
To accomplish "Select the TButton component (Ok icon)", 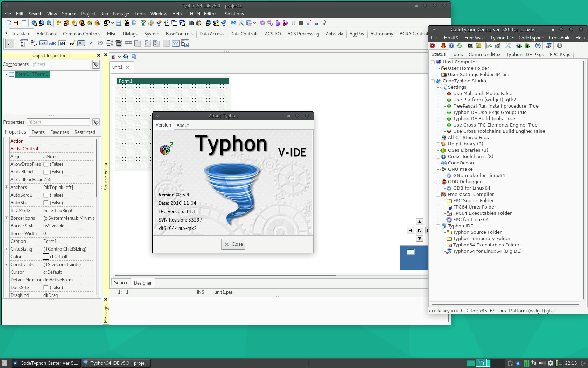I will pos(43,43).
